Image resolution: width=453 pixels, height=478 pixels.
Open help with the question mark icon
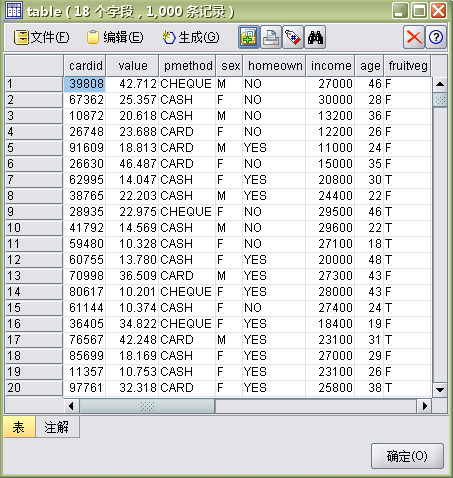coord(436,37)
